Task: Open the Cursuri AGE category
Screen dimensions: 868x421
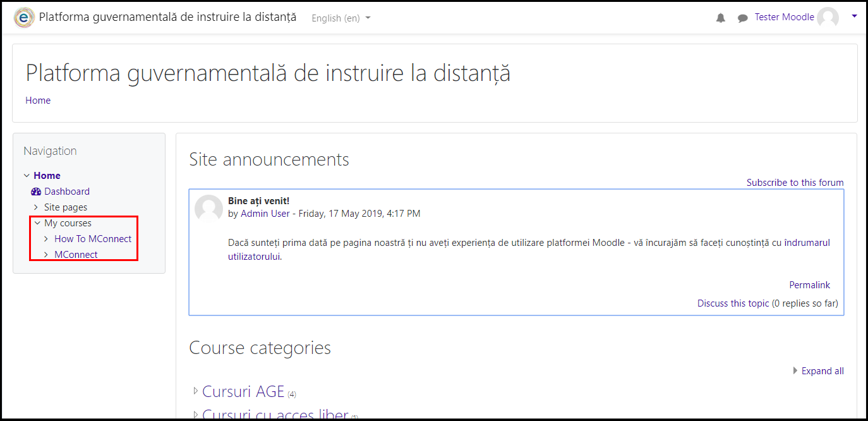Action: pyautogui.click(x=243, y=391)
